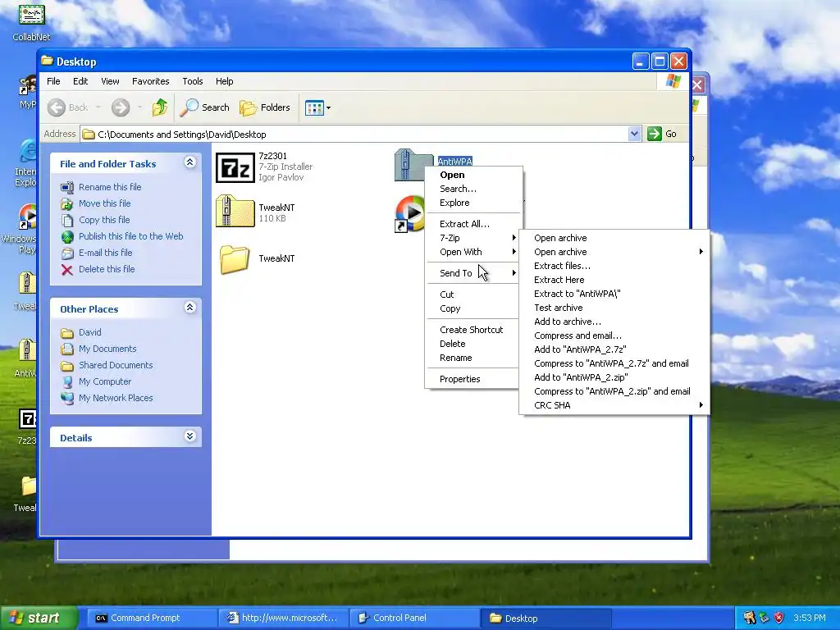Click the My Network Places icon

pos(67,398)
